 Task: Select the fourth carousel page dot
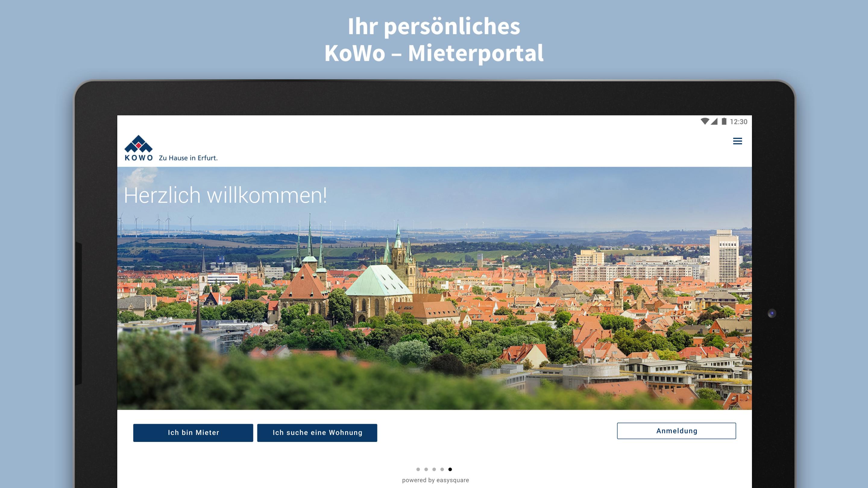click(x=442, y=469)
